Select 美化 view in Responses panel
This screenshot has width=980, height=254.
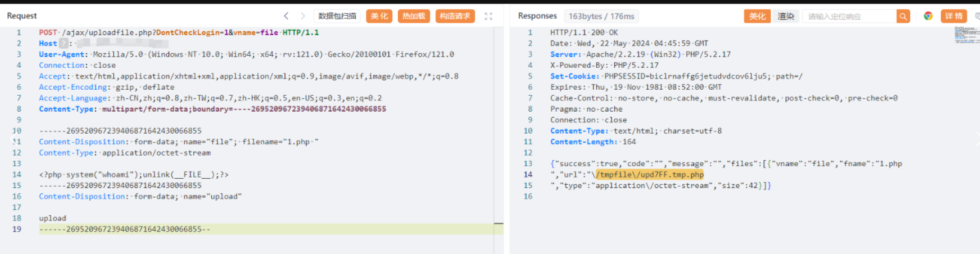(757, 16)
